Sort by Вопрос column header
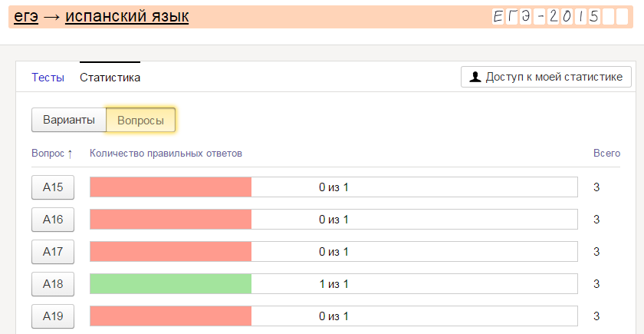 (x=52, y=154)
